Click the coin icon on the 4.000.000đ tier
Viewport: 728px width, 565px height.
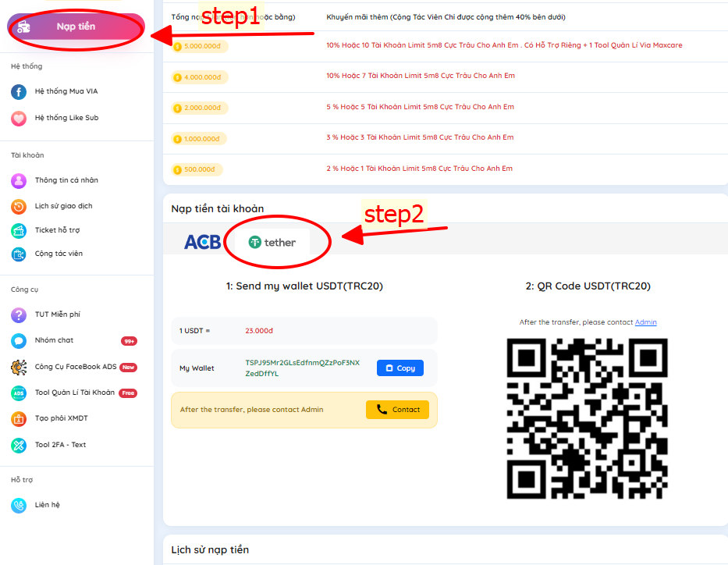[x=177, y=77]
